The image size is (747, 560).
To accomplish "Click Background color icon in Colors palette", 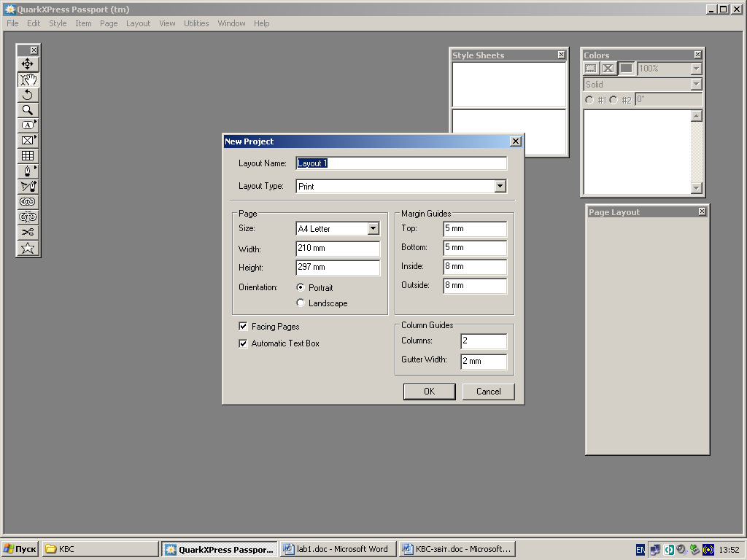I will point(626,69).
